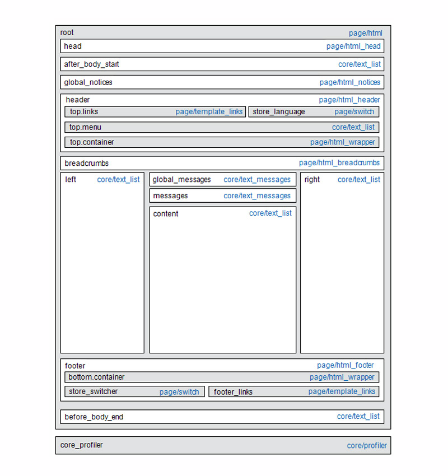Click 'core/text_messages' beside messages
Image resolution: width=448 pixels, height=476 pixels.
point(257,196)
